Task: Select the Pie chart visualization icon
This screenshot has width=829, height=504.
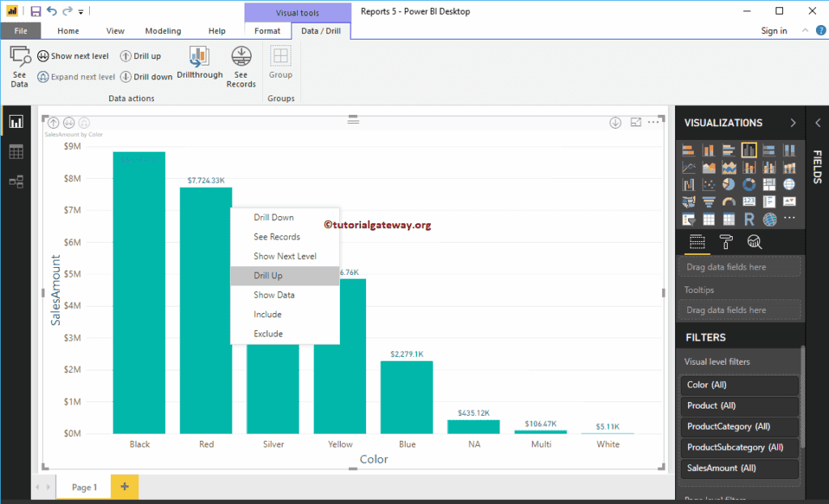Action: [x=729, y=184]
